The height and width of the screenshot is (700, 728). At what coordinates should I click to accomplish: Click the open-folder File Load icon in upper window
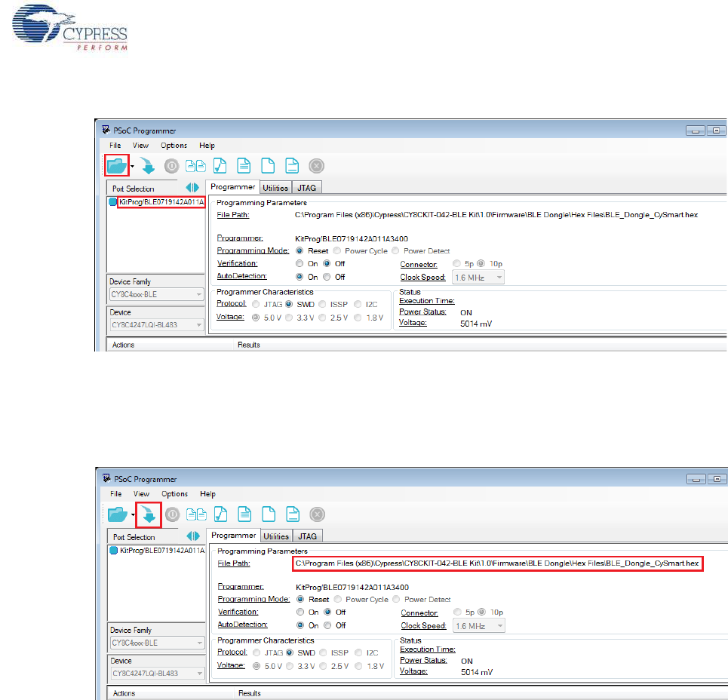[x=116, y=166]
